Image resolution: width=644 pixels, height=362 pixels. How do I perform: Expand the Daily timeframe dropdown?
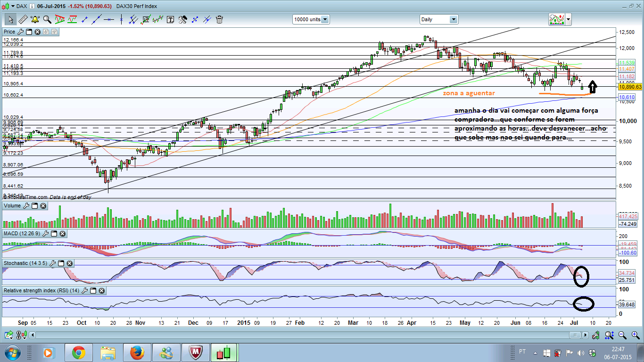pyautogui.click(x=453, y=20)
